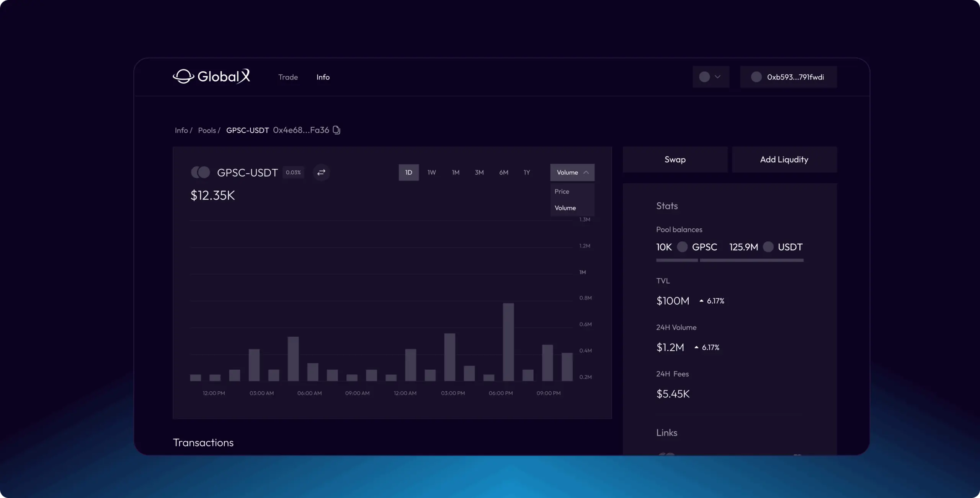Viewport: 980px width, 498px height.
Task: Click the 24H Volume value $1.2M
Action: (670, 347)
